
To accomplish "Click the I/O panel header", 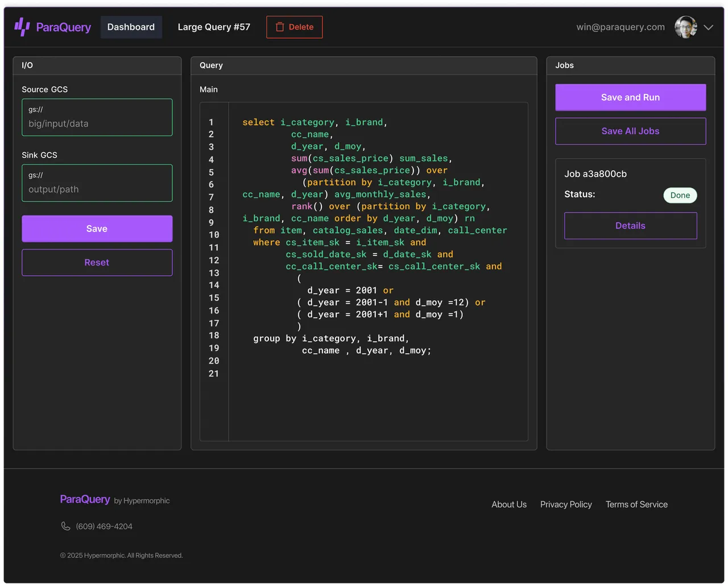I will click(97, 65).
